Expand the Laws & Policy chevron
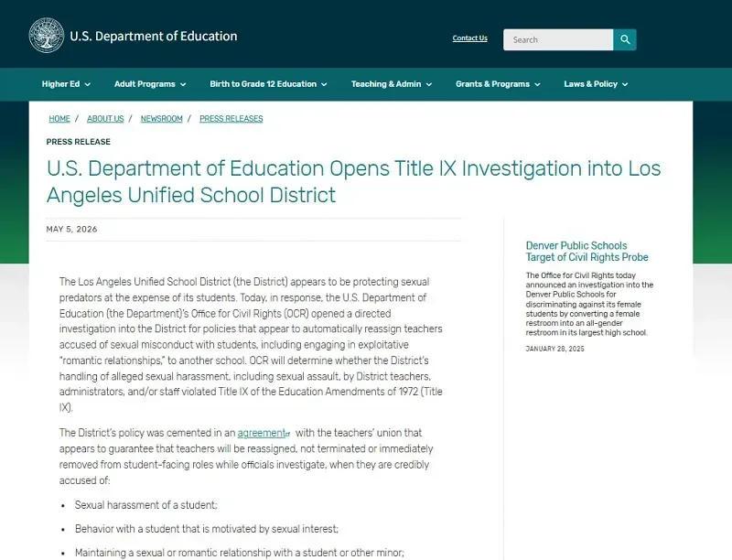The width and height of the screenshot is (732, 560). pos(625,84)
